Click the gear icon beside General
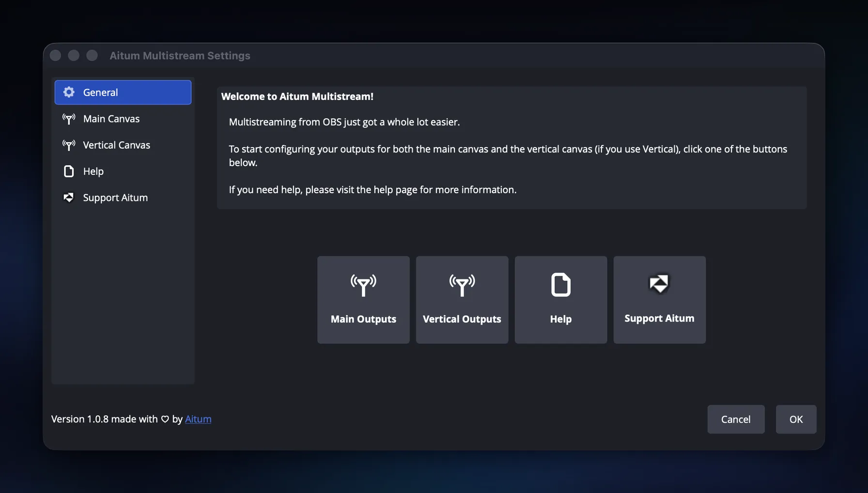The width and height of the screenshot is (868, 493). click(69, 92)
